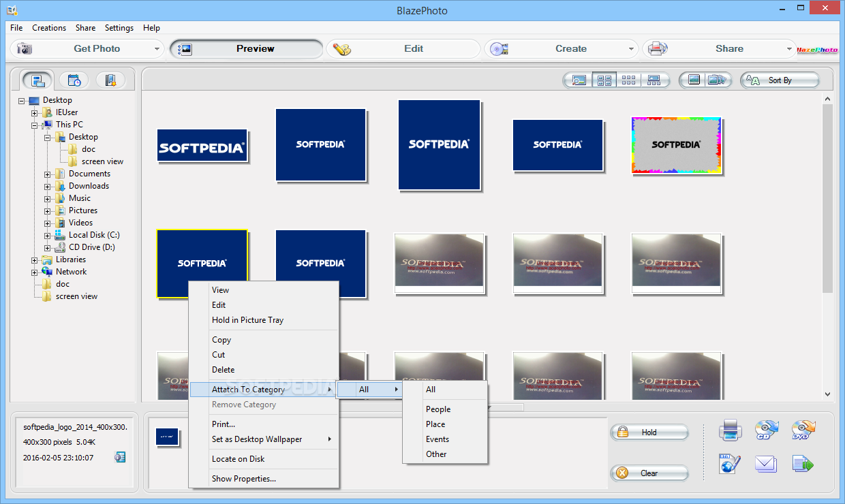Open the Creations menu
The image size is (845, 504).
[49, 28]
